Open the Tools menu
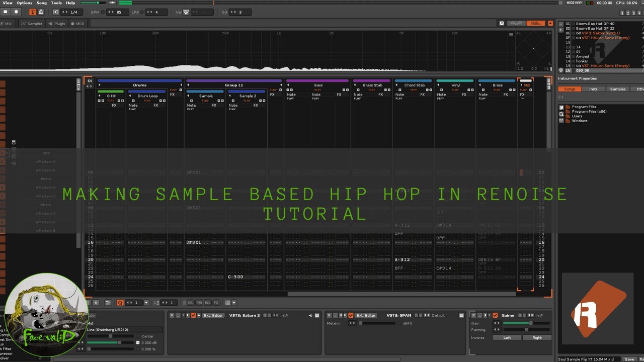 pos(56,3)
